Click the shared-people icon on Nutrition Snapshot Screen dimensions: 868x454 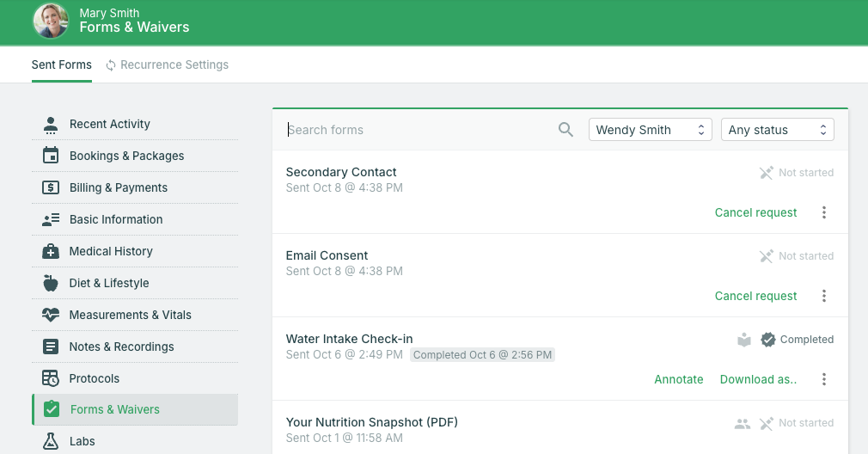[x=743, y=423]
